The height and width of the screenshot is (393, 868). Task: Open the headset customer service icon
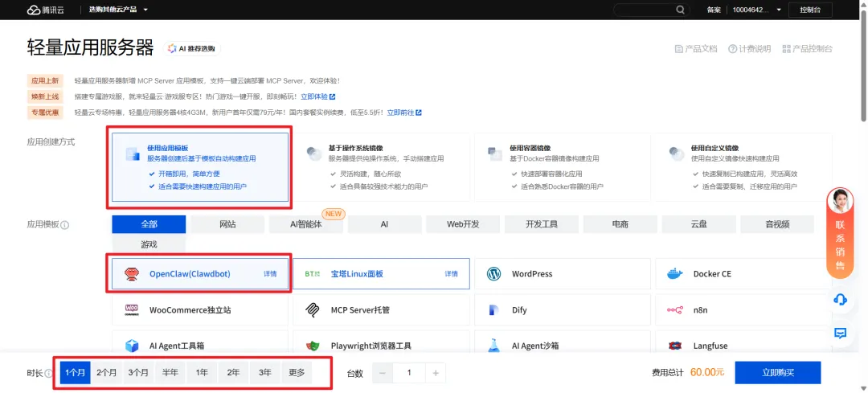tap(840, 300)
